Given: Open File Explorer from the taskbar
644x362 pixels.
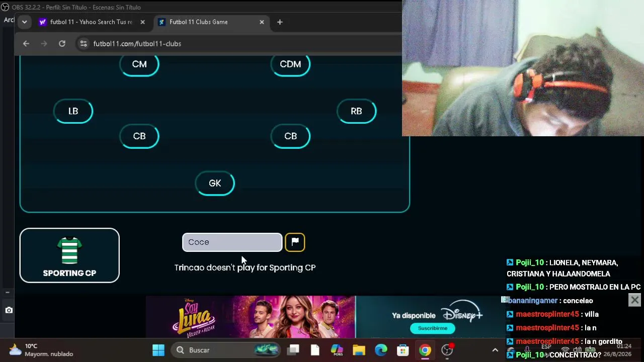Looking at the screenshot, I should click(359, 350).
